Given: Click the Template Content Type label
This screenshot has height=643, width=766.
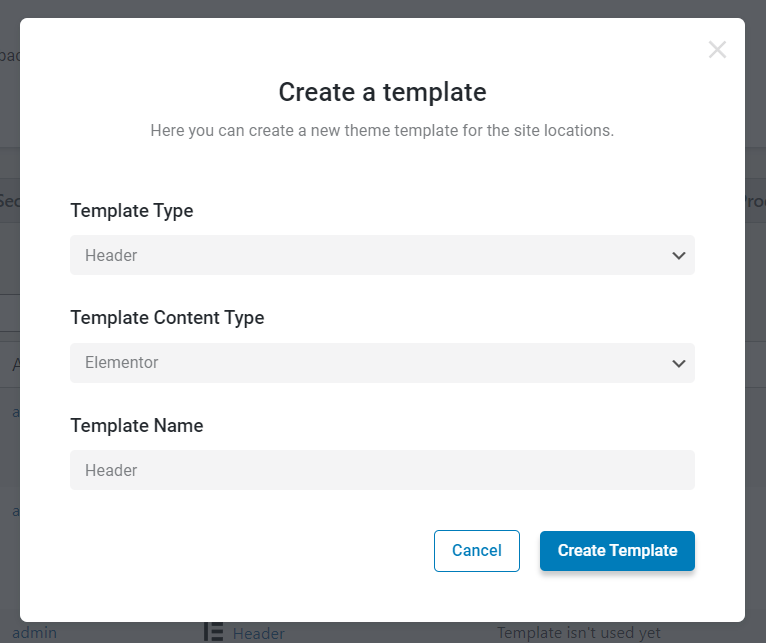Looking at the screenshot, I should tap(167, 318).
